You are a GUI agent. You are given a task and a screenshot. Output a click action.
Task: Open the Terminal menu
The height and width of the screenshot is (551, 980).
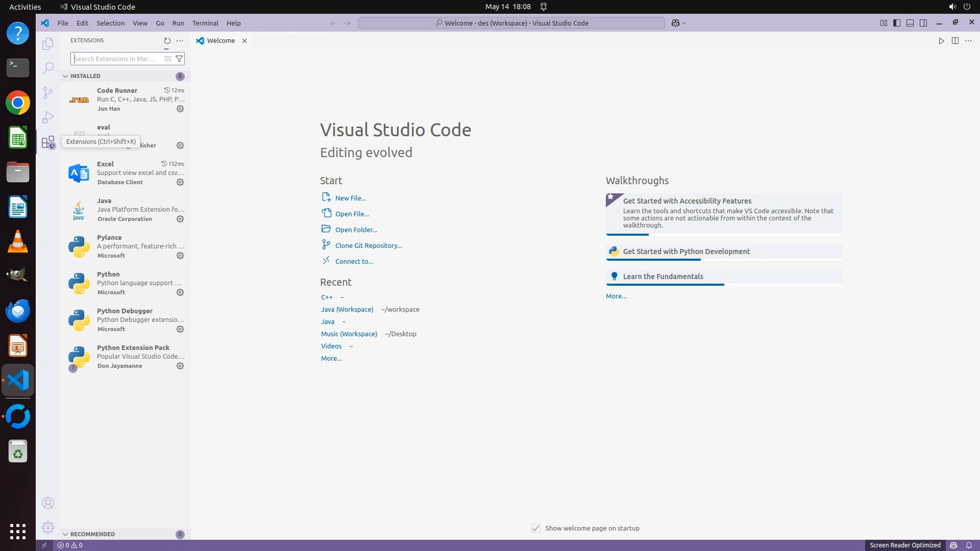(x=205, y=23)
